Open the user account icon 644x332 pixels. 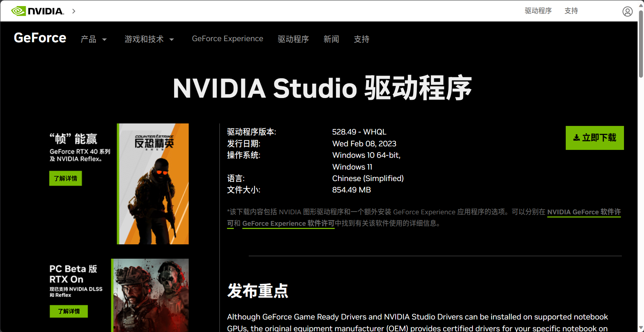click(628, 11)
